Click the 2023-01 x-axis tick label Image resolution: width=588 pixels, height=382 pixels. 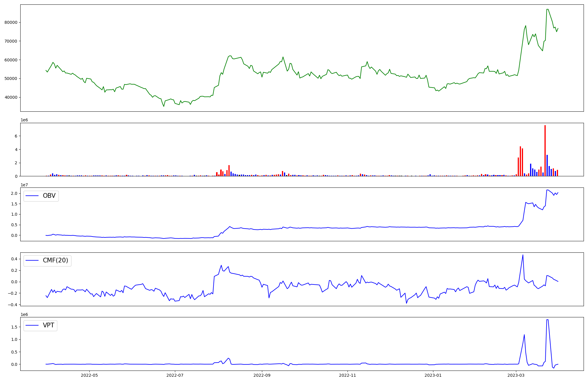click(x=433, y=375)
